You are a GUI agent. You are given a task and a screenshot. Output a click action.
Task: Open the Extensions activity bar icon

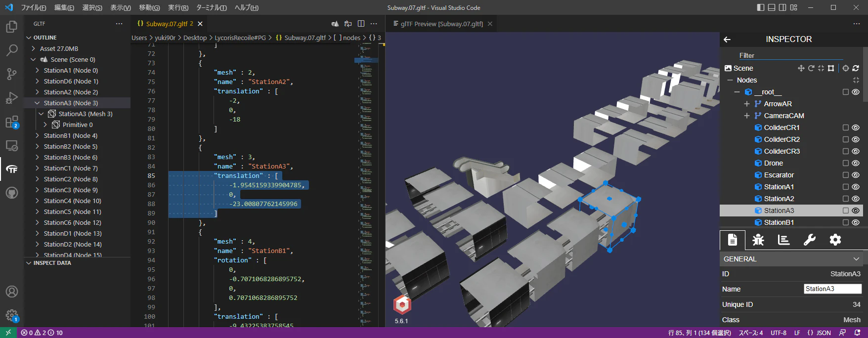pyautogui.click(x=12, y=122)
